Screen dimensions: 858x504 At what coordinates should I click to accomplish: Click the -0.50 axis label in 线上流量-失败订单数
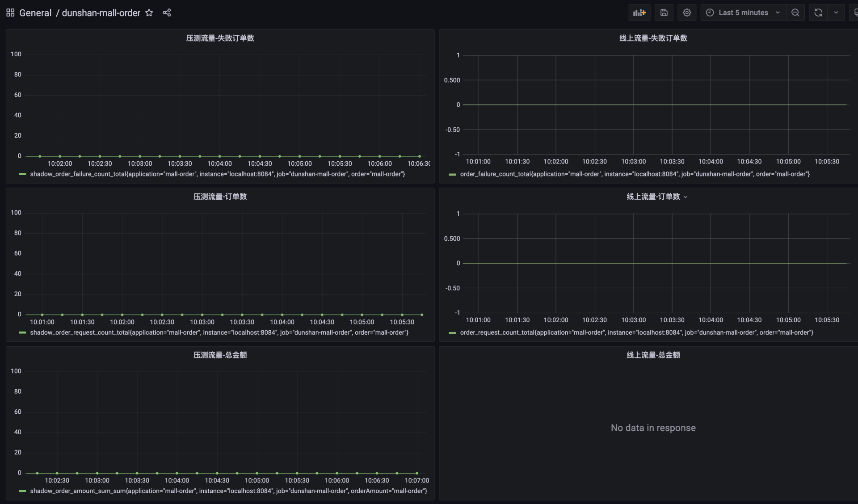(x=452, y=130)
